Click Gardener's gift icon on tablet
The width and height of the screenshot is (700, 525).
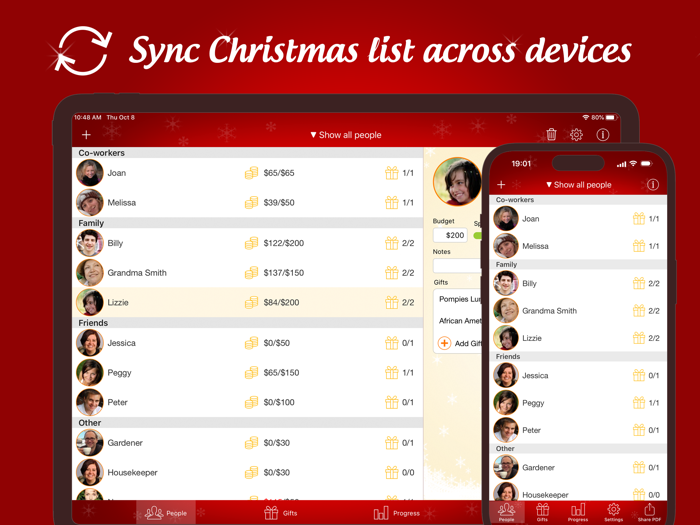392,443
